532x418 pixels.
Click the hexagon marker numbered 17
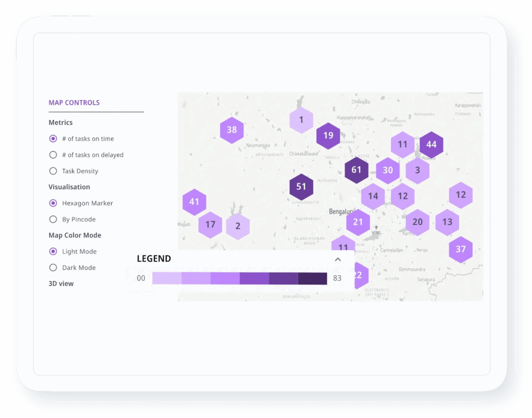pyautogui.click(x=210, y=225)
